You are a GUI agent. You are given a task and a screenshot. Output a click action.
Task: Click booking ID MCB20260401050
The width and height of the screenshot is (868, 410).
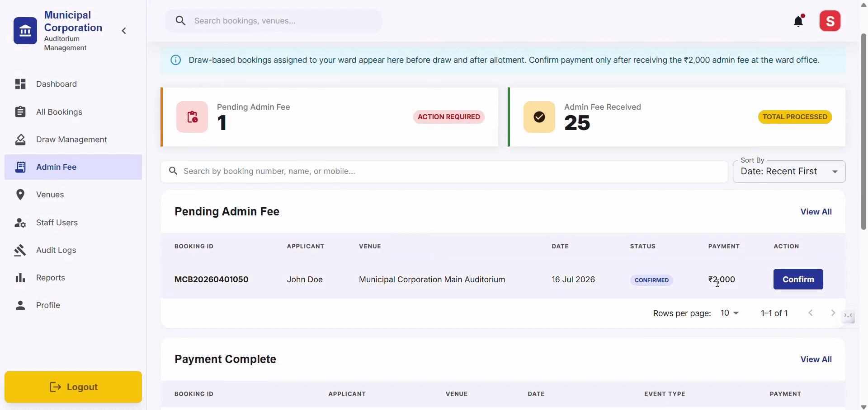coord(212,280)
